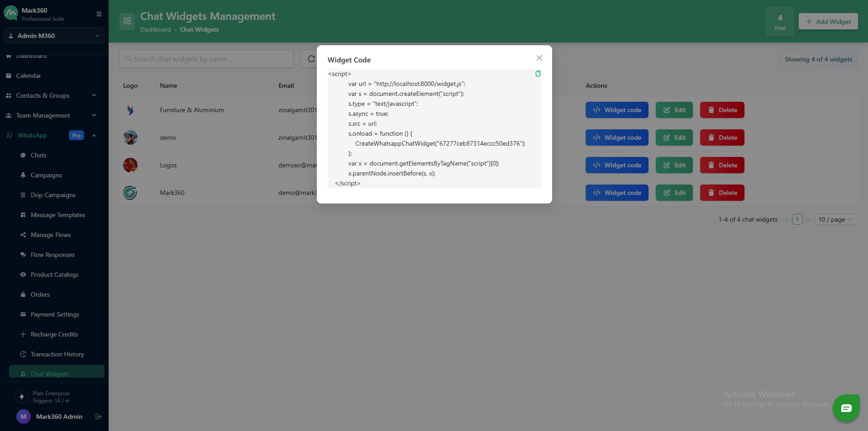Open the Admin M360 account dropdown
Screen dimensions: 868x431
click(x=54, y=36)
